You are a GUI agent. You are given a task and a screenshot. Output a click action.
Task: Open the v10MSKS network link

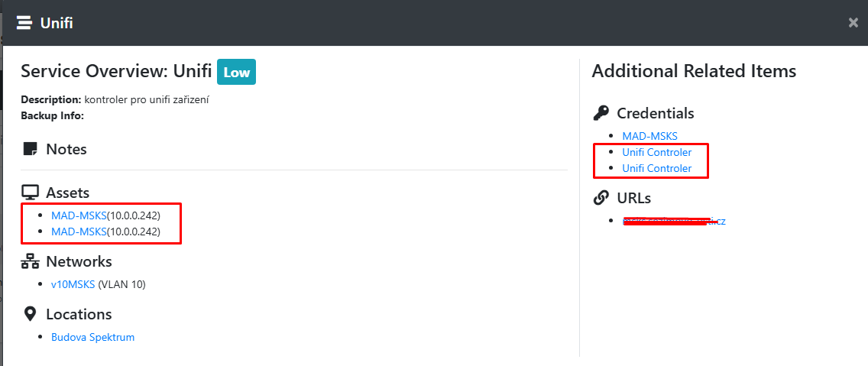point(73,284)
